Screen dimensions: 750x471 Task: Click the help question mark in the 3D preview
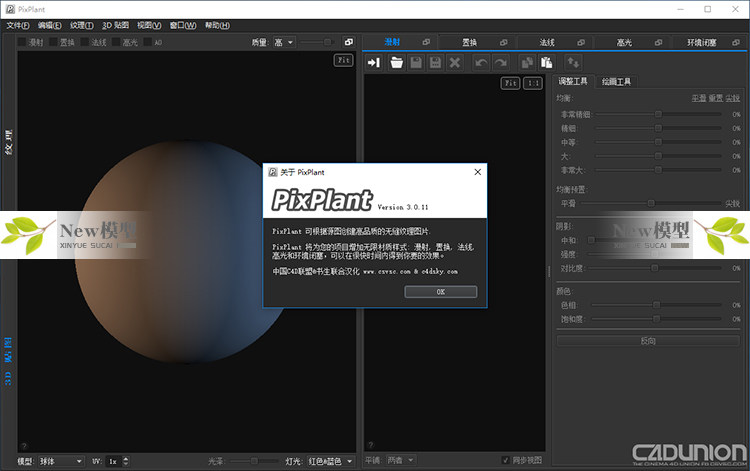pyautogui.click(x=24, y=446)
